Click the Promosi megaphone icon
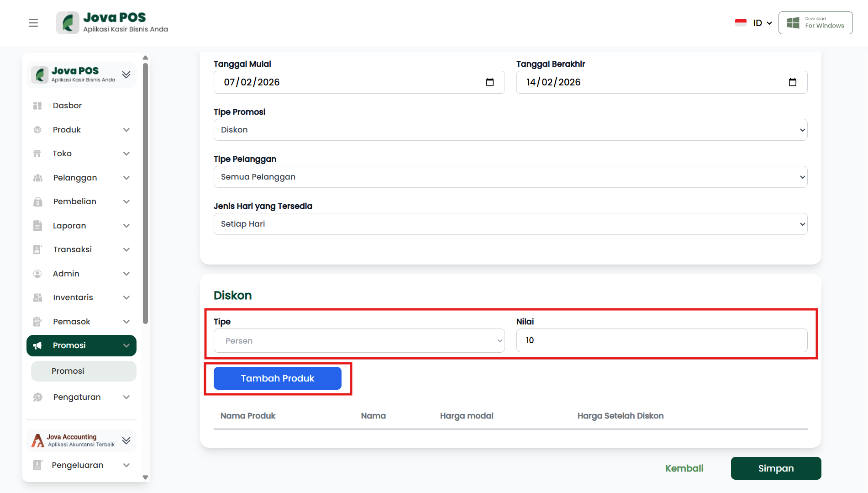This screenshot has height=493, width=868. 37,345
